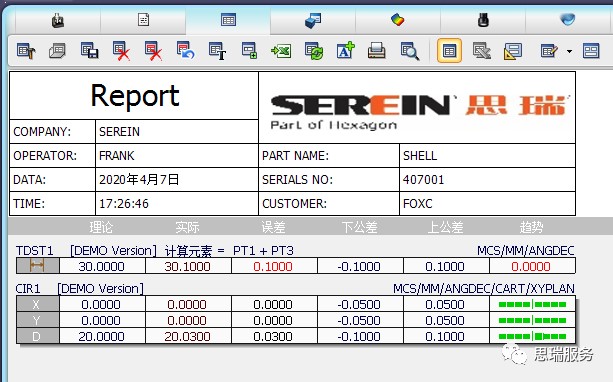The image size is (613, 382).
Task: Toggle the split window layout icon
Action: pos(591,51)
